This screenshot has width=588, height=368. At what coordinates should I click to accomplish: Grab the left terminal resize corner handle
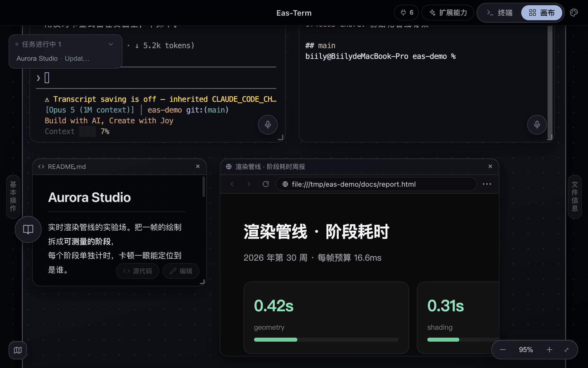(281, 137)
